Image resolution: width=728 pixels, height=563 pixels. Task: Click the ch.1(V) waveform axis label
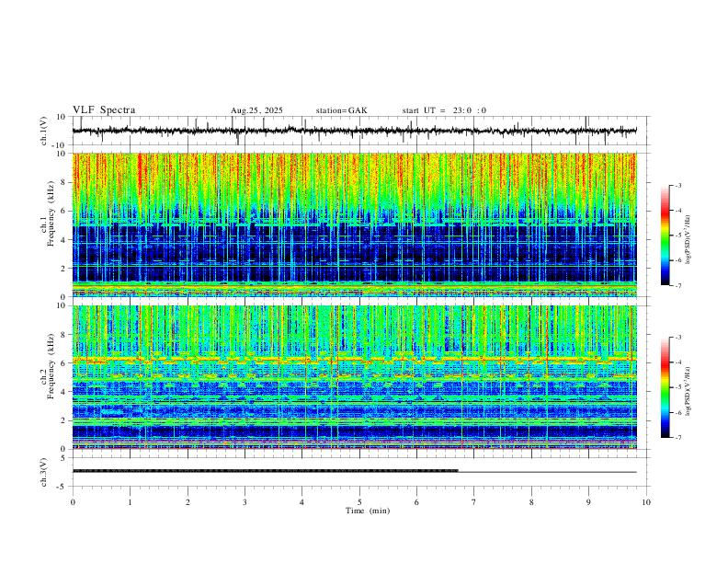pyautogui.click(x=44, y=131)
